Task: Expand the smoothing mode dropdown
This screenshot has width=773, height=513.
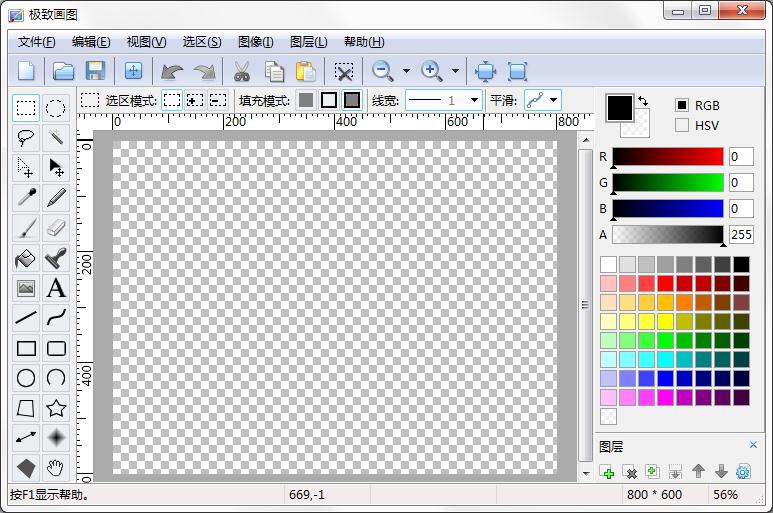Action: 554,100
